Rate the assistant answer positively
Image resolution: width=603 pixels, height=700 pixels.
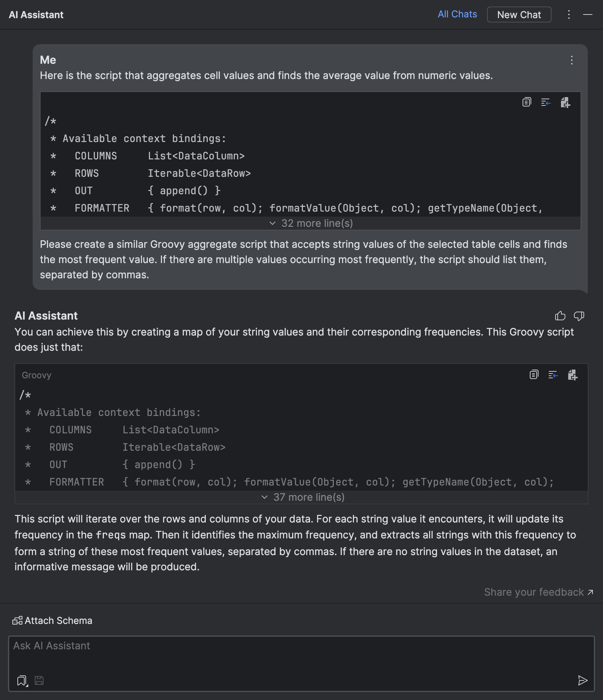[560, 316]
